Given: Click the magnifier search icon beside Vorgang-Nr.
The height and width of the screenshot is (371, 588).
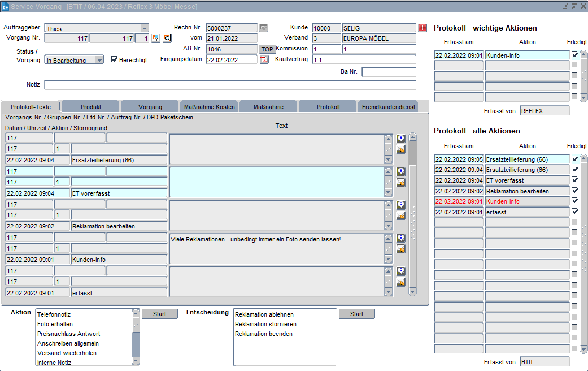Looking at the screenshot, I should click(167, 38).
